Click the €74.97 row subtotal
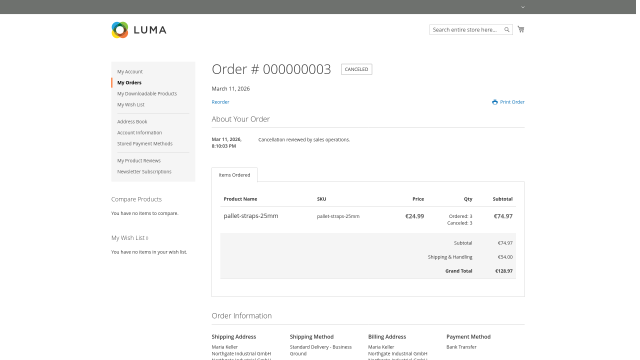Image resolution: width=640 pixels, height=360 pixels. click(503, 216)
